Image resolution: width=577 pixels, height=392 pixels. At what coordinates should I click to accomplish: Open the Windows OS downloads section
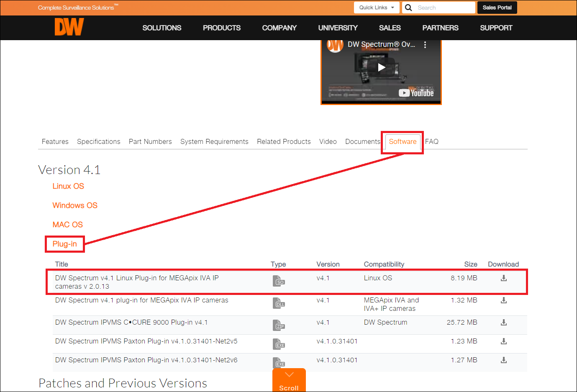(x=75, y=205)
